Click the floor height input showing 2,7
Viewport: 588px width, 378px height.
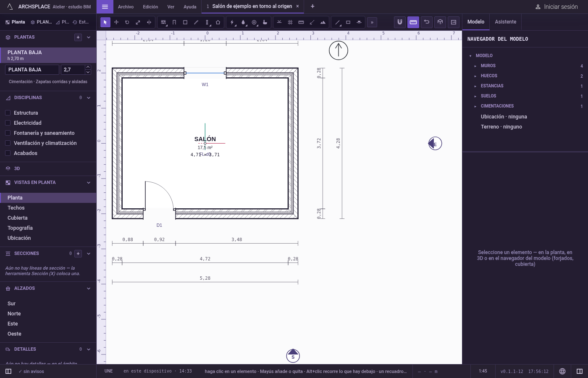pyautogui.click(x=73, y=70)
